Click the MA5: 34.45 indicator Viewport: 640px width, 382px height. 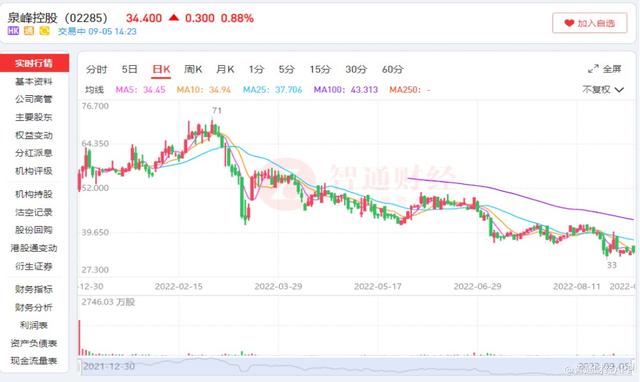pyautogui.click(x=140, y=90)
